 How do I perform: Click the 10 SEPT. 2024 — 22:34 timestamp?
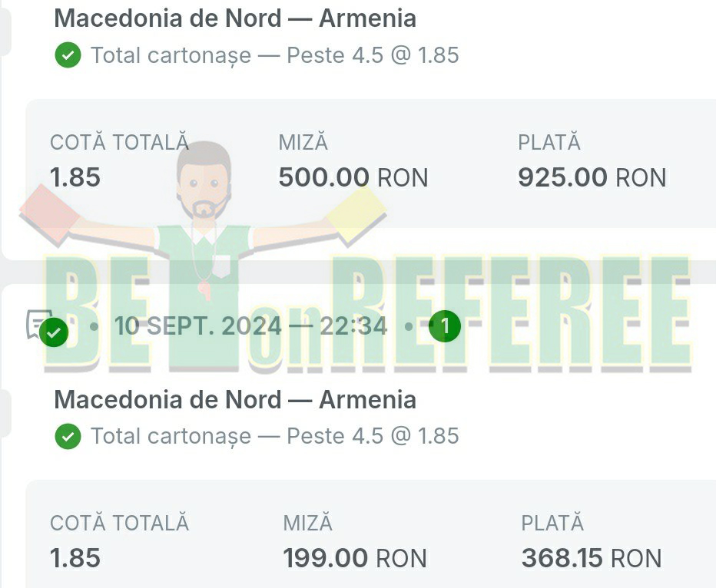pos(250,327)
